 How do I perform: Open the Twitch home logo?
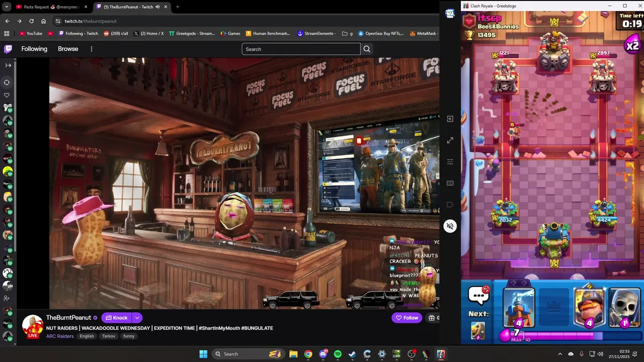(8, 49)
